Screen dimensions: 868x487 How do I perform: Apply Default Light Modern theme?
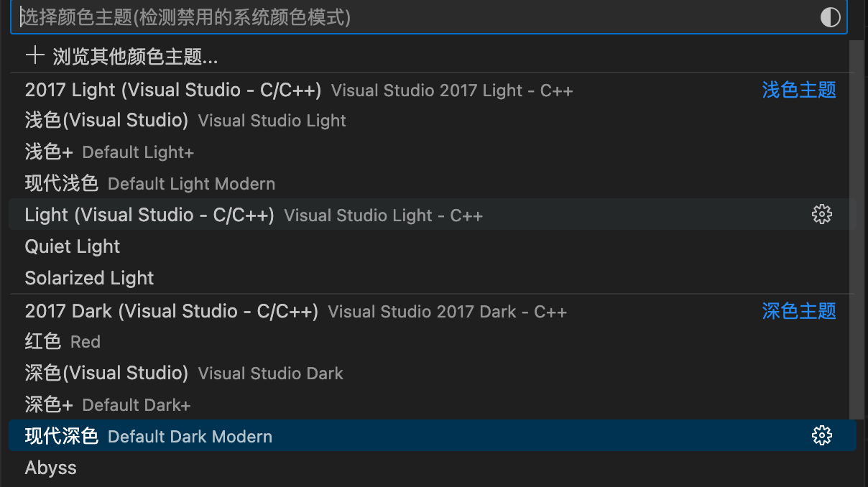(x=61, y=184)
